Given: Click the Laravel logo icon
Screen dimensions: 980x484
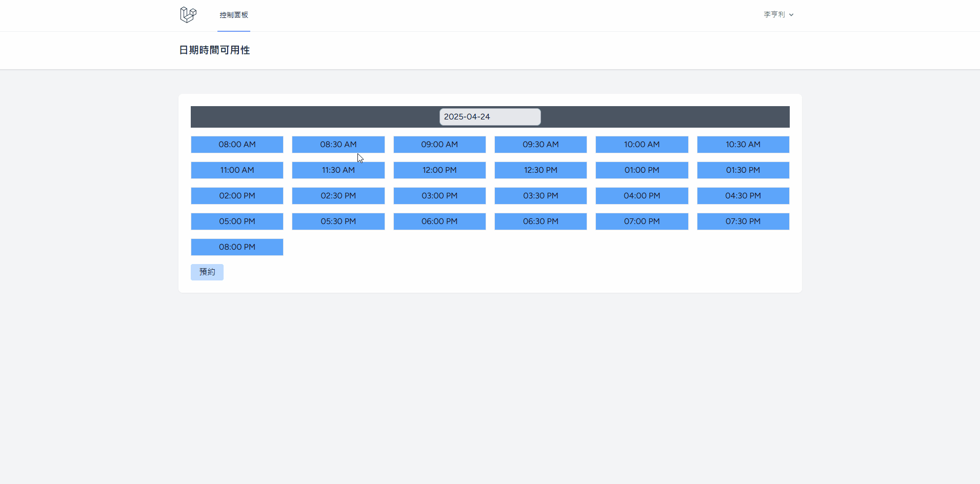Looking at the screenshot, I should click(188, 15).
